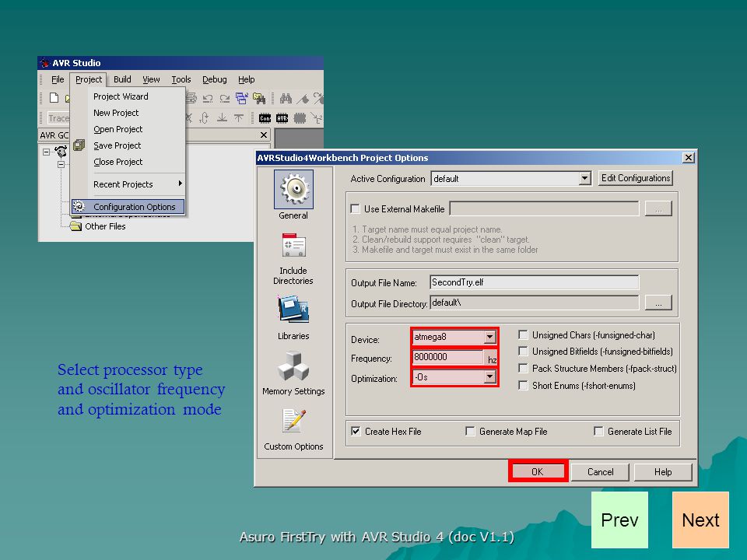This screenshot has width=747, height=560.
Task: Select Other Files tree item
Action: 105,226
